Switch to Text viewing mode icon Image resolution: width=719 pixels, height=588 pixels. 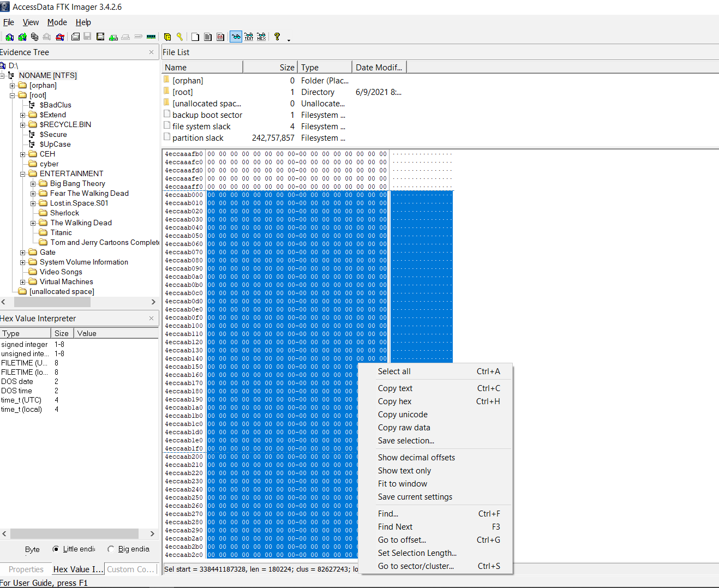[249, 37]
